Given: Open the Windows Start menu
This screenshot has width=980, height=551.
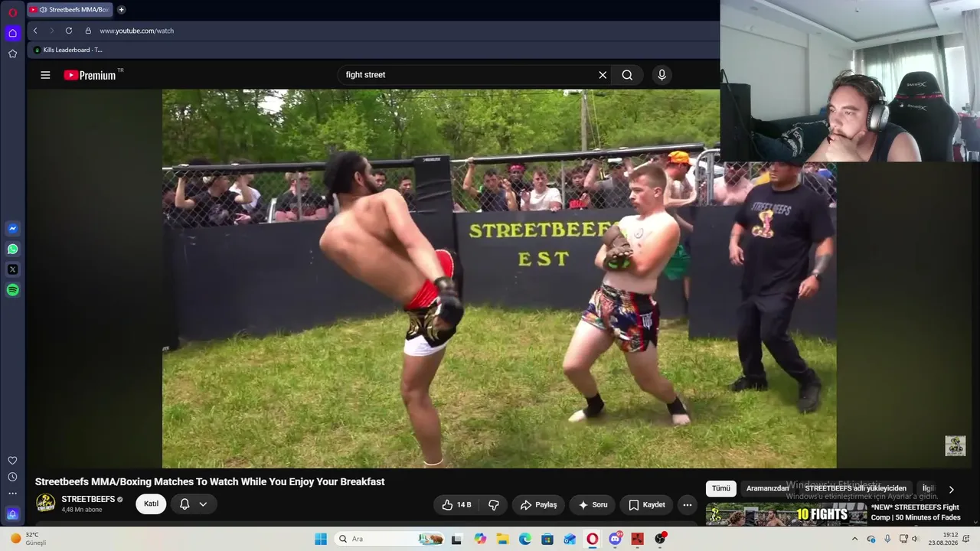Looking at the screenshot, I should pos(321,539).
